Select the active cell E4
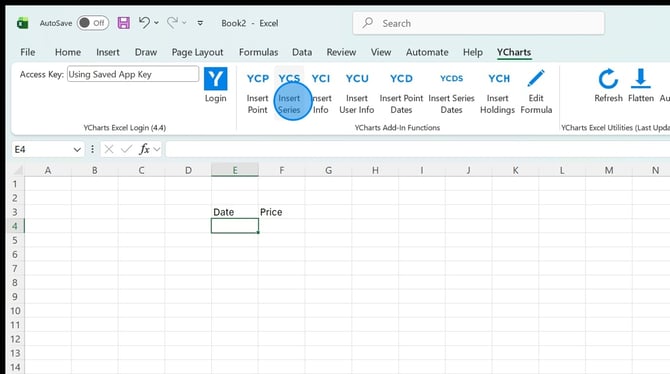This screenshot has height=374, width=670. point(235,226)
